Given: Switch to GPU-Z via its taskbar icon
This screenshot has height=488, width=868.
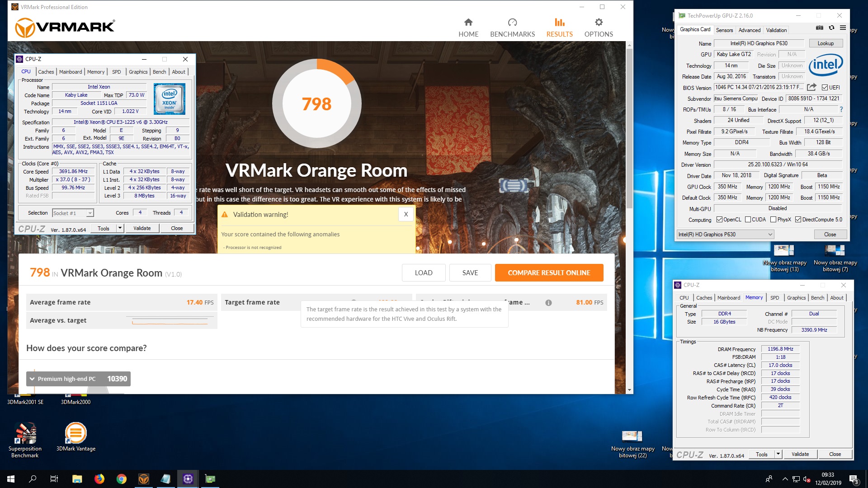Looking at the screenshot, I should [x=210, y=479].
